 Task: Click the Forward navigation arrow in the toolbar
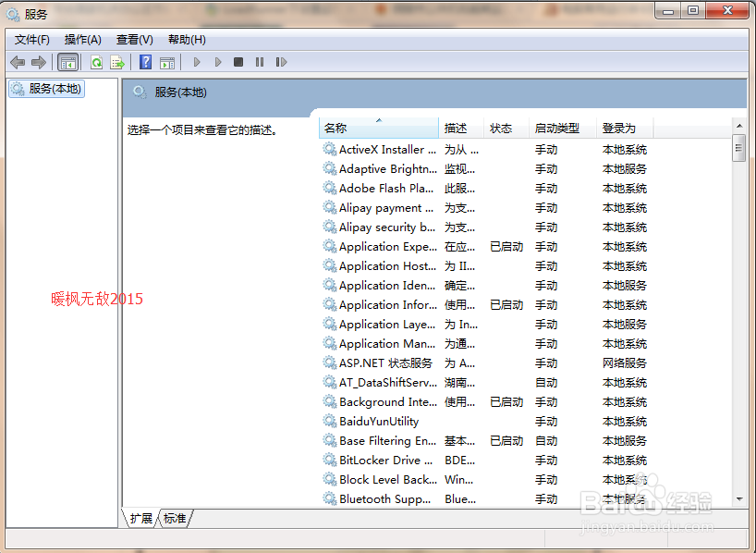(x=38, y=62)
